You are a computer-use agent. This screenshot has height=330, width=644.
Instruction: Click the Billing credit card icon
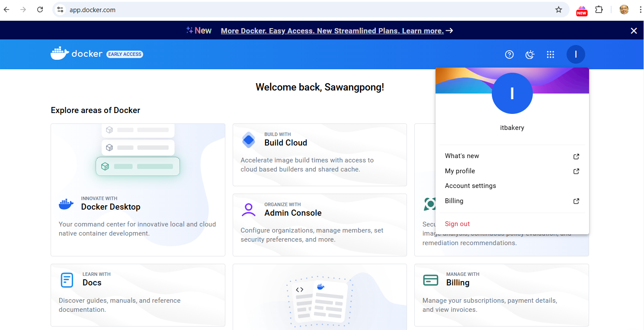click(x=430, y=280)
